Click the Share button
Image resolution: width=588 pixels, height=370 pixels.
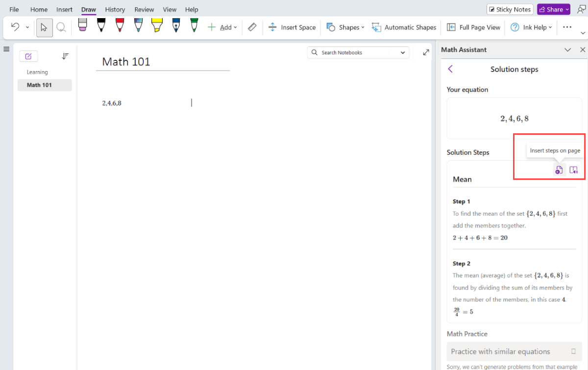[554, 9]
